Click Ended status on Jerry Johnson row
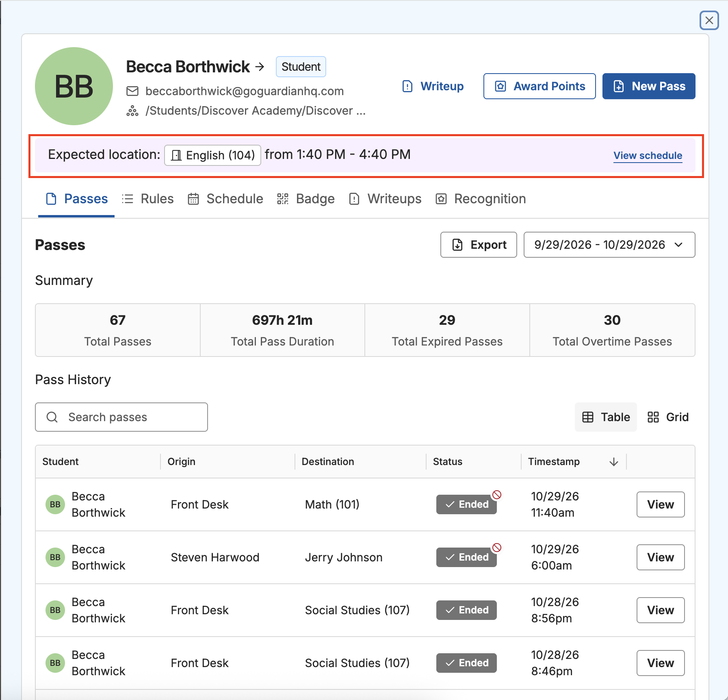This screenshot has height=700, width=728. coord(466,557)
